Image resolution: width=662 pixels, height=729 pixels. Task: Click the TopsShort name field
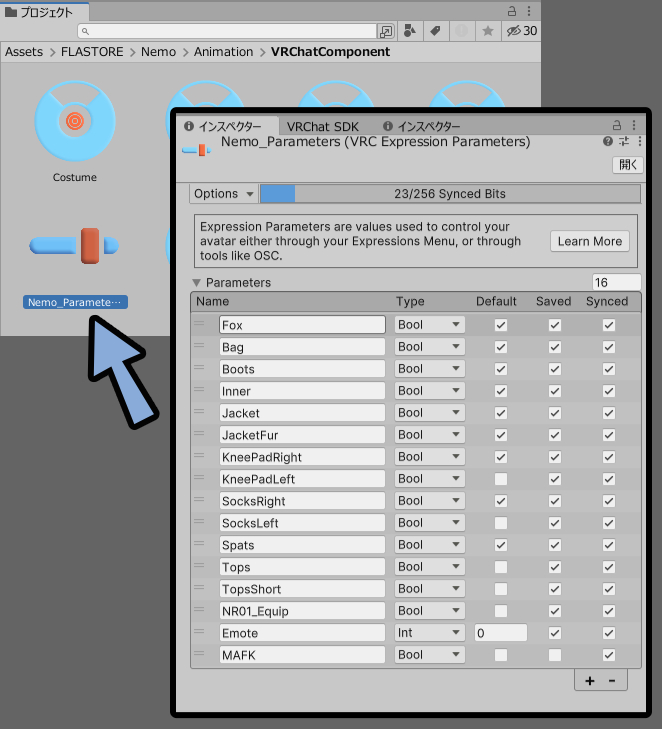pos(302,589)
